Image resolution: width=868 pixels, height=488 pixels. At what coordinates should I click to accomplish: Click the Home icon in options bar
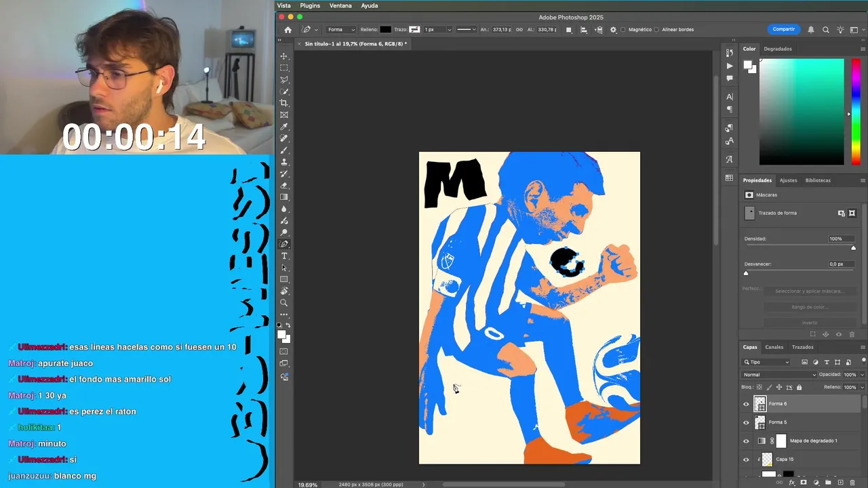click(288, 30)
